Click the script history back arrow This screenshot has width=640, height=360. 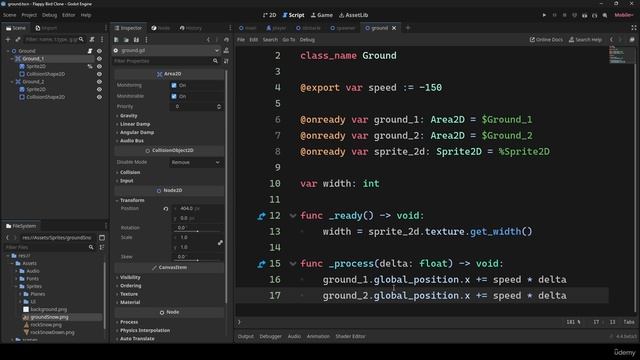tap(611, 40)
